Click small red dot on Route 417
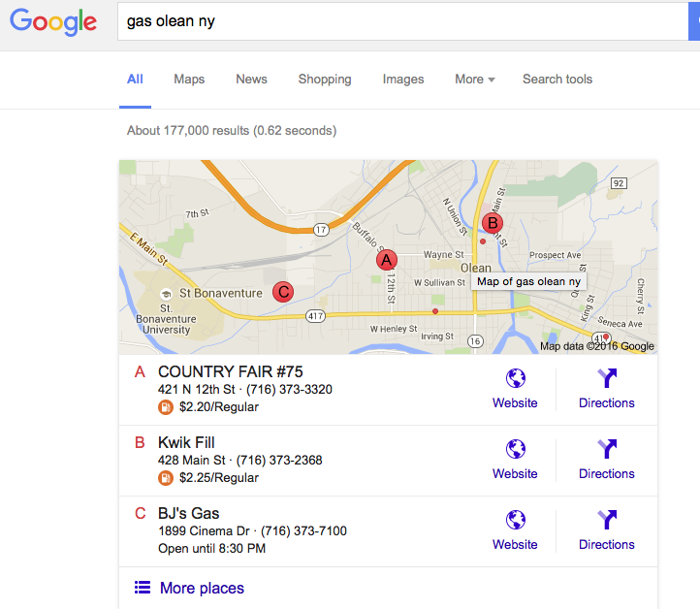Image resolution: width=700 pixels, height=609 pixels. pos(435,311)
